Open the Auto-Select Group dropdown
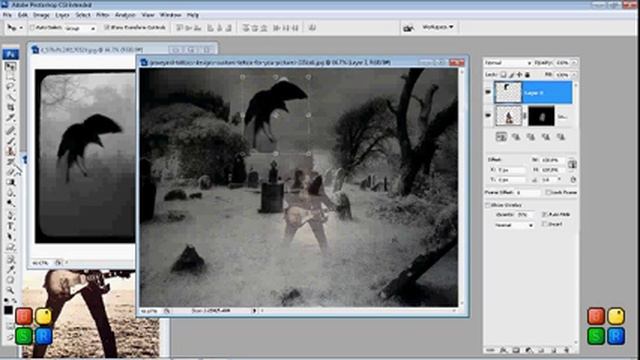 click(x=80, y=28)
